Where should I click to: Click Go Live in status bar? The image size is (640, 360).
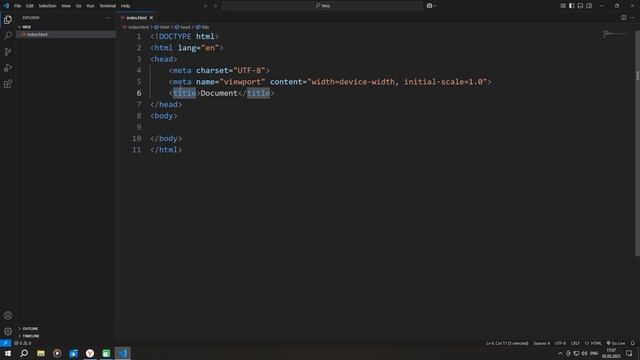click(616, 343)
